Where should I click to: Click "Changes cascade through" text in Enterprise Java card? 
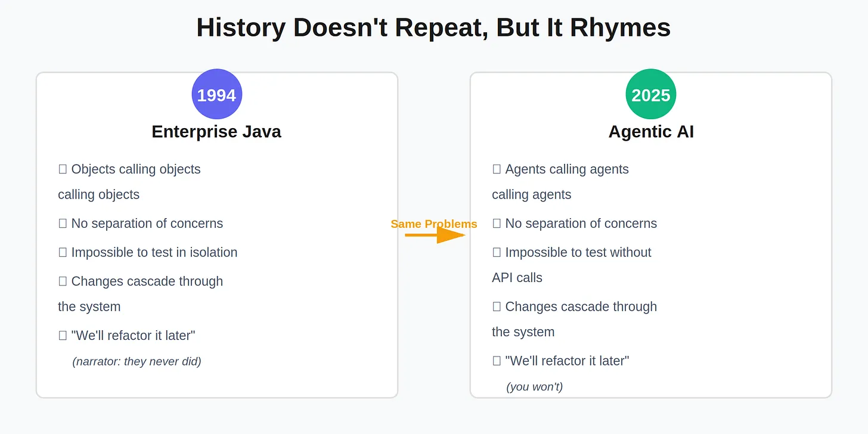click(147, 281)
